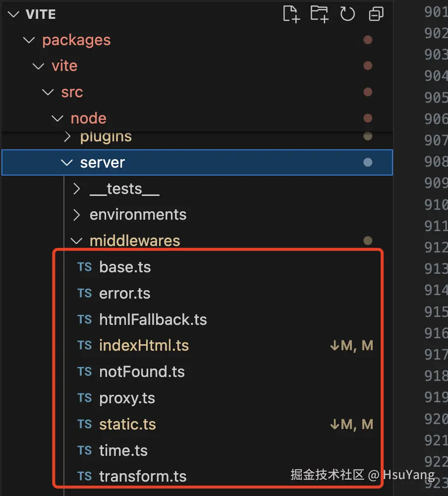Collapse the VITE root section
The image size is (448, 496).
(13, 14)
